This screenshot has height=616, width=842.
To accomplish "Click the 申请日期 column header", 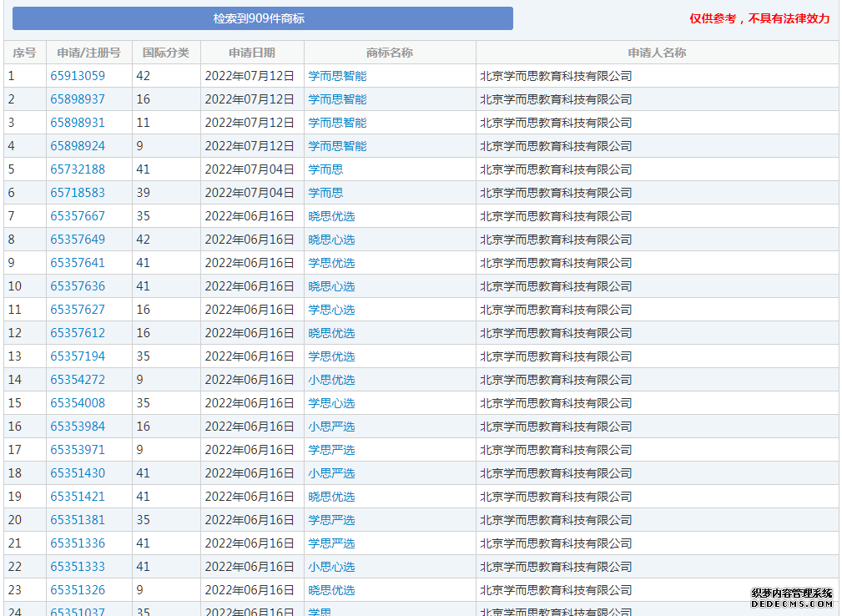I will click(x=252, y=53).
